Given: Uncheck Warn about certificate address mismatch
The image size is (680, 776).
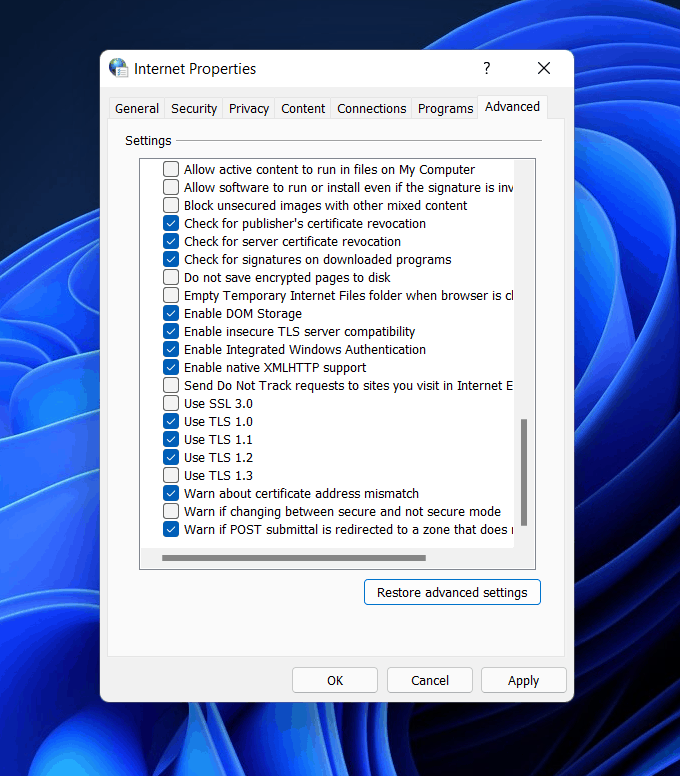Looking at the screenshot, I should 171,493.
